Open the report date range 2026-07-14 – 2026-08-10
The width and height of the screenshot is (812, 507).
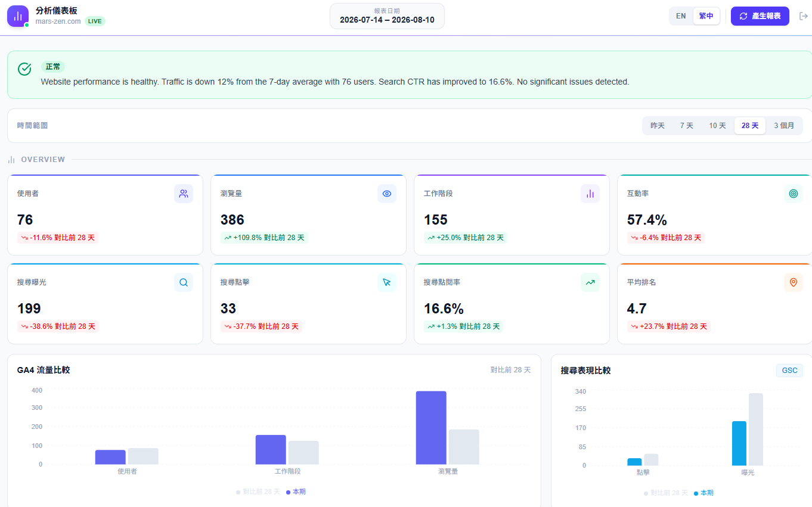(387, 16)
